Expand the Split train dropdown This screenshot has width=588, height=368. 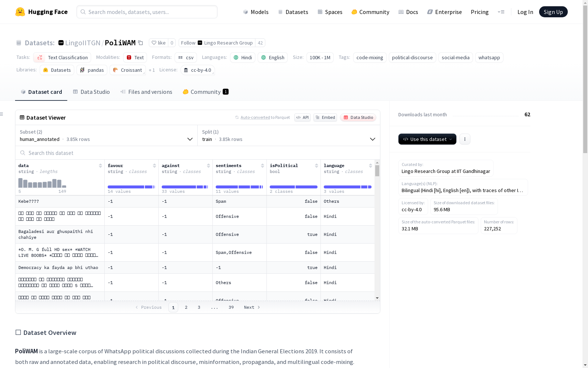[x=289, y=135]
